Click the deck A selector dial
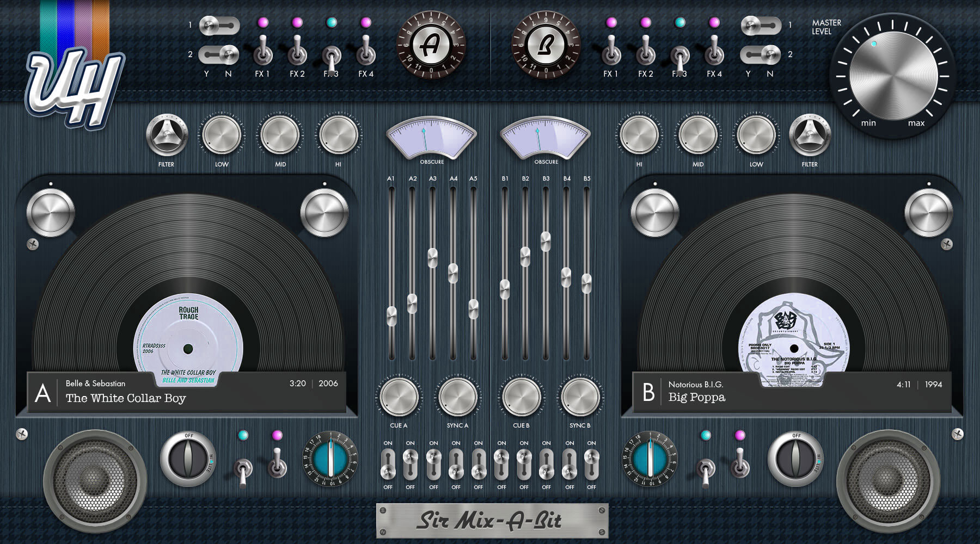 (431, 45)
